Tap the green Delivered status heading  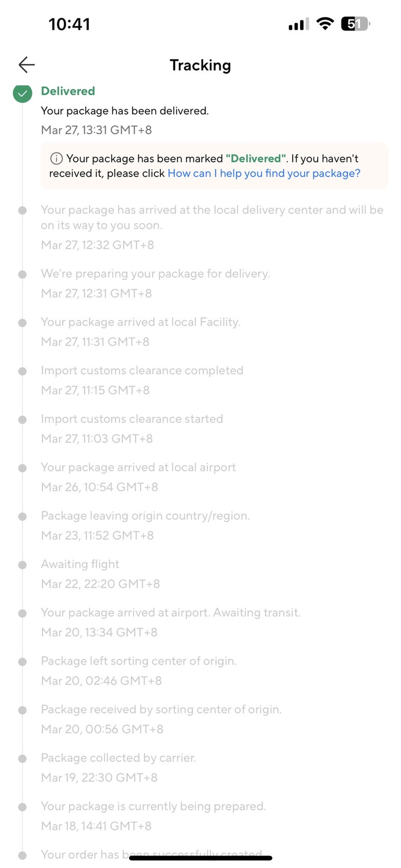pyautogui.click(x=68, y=91)
